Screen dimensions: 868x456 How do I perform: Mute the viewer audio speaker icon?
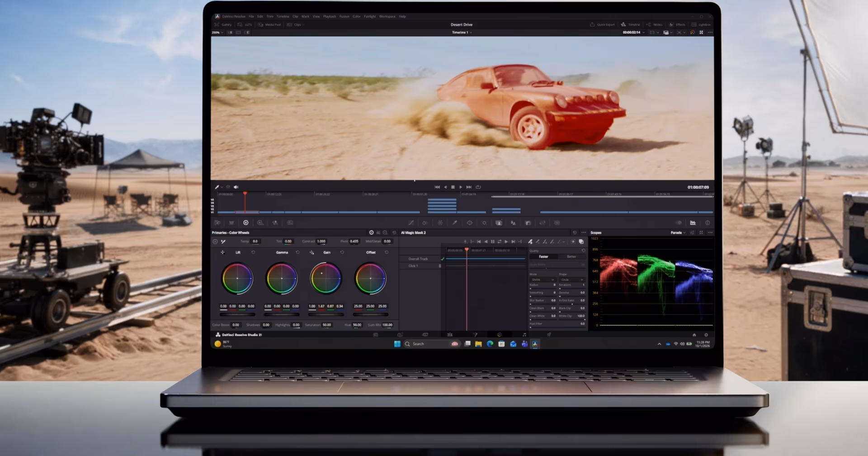(x=236, y=187)
